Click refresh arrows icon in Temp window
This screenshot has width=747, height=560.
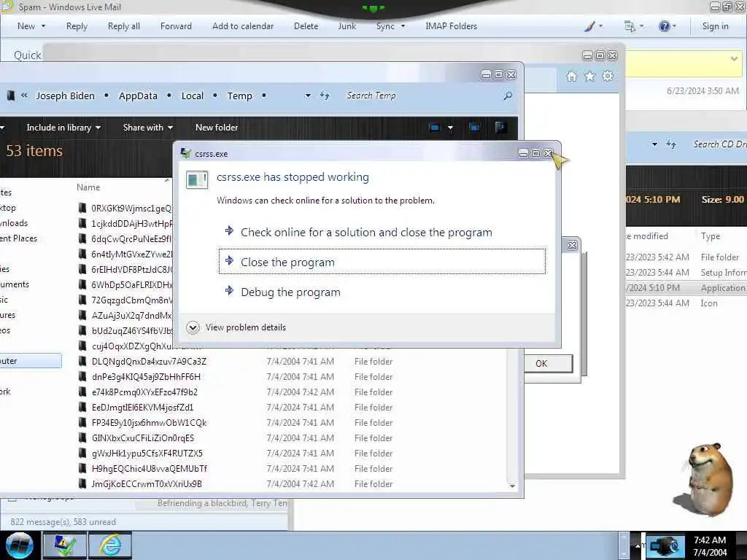click(x=325, y=96)
